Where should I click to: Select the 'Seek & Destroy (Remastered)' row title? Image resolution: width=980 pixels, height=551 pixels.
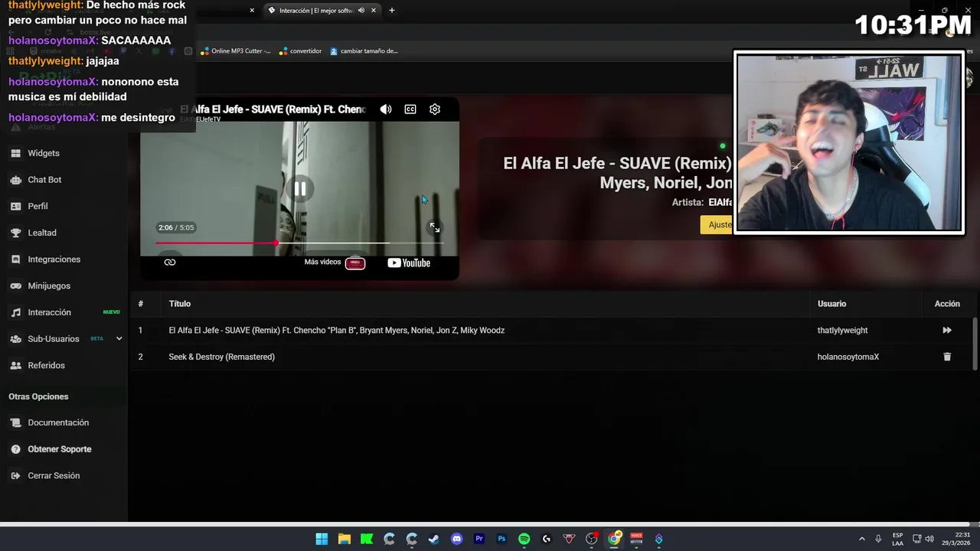222,357
